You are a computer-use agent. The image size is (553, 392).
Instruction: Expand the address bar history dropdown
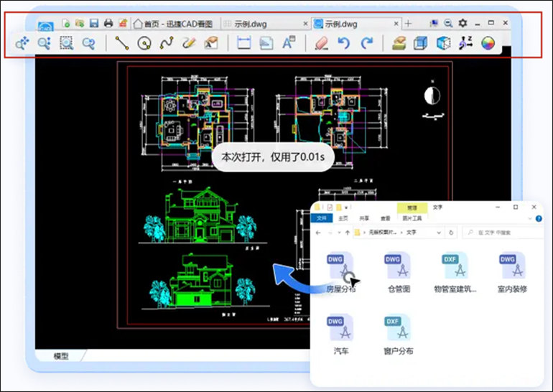439,233
